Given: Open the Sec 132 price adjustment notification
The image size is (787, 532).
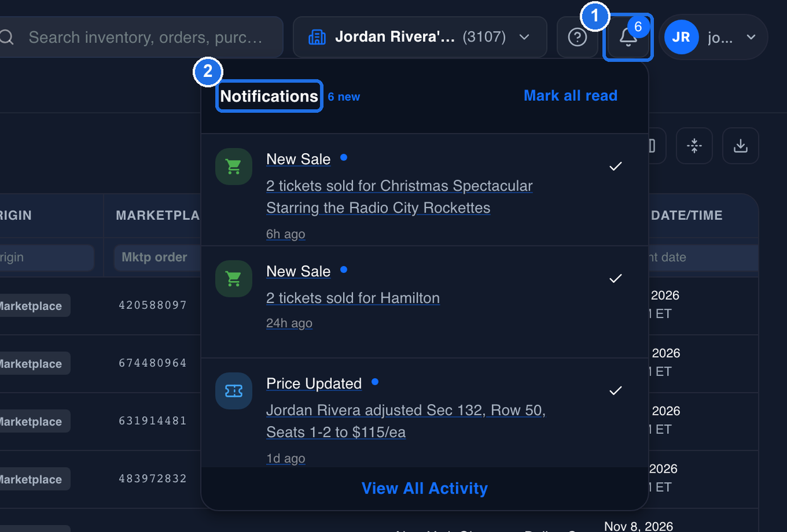Looking at the screenshot, I should 405,421.
